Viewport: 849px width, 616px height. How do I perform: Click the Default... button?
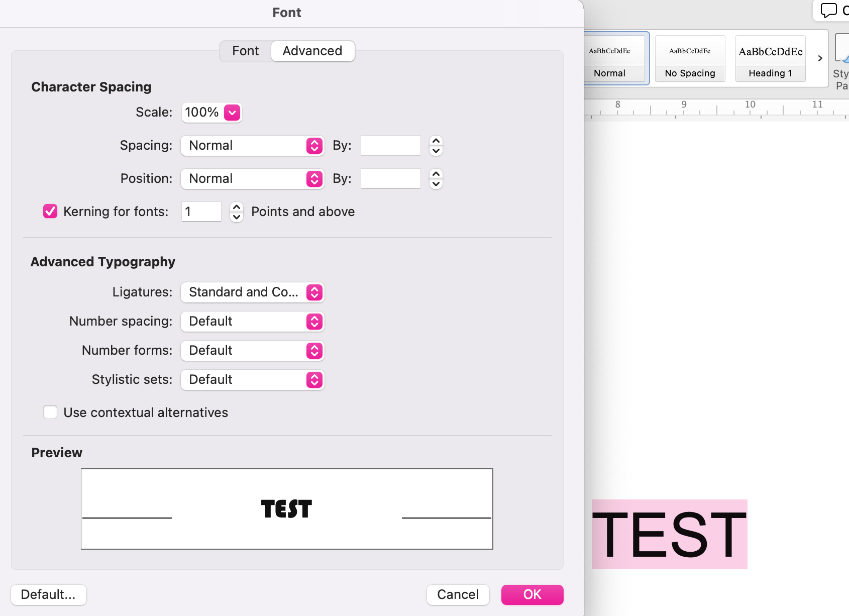48,594
